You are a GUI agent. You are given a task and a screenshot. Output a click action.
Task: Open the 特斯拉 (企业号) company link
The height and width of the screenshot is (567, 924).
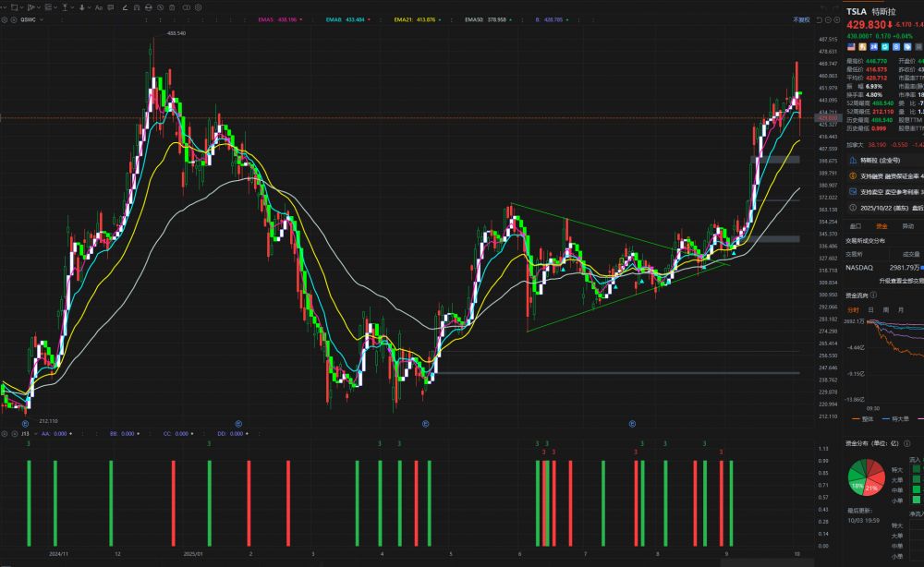point(881,160)
